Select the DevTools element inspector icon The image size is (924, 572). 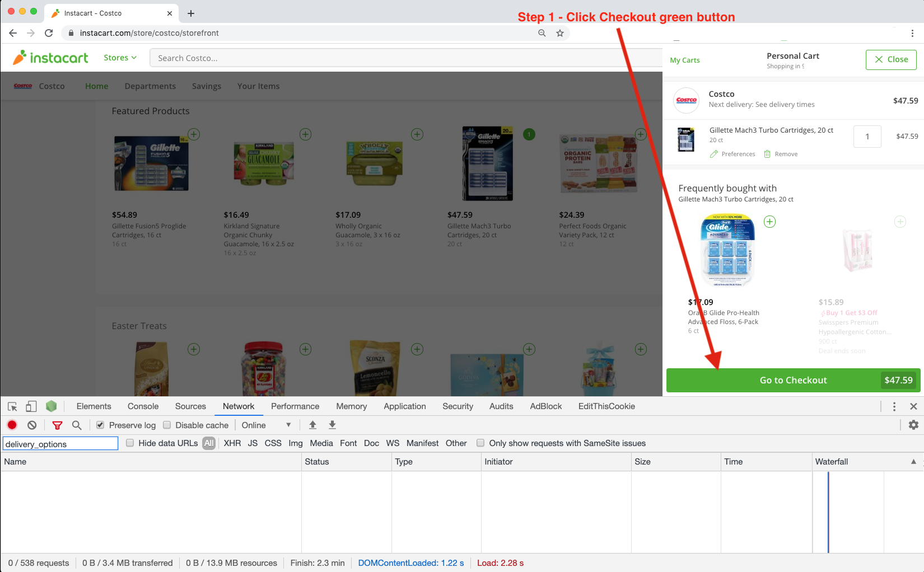click(x=12, y=406)
